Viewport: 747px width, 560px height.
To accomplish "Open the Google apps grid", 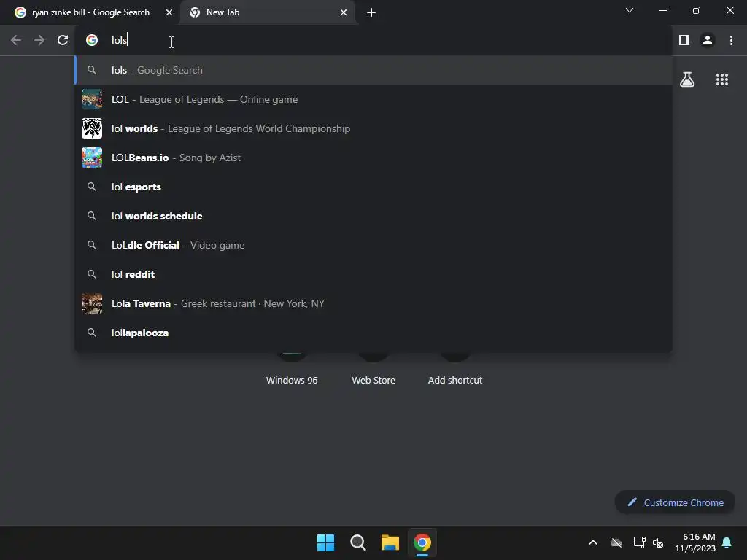I will (x=722, y=79).
